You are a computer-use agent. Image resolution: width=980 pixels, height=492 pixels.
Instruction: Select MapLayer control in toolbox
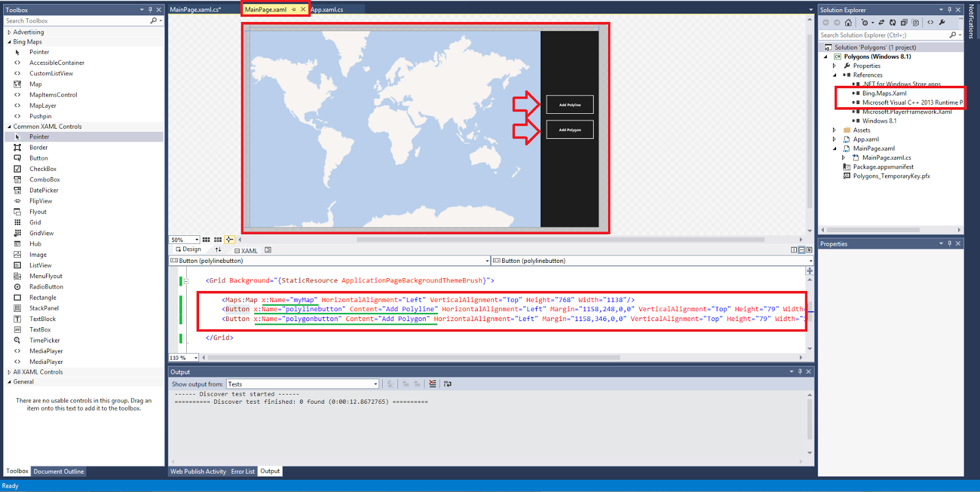[42, 105]
